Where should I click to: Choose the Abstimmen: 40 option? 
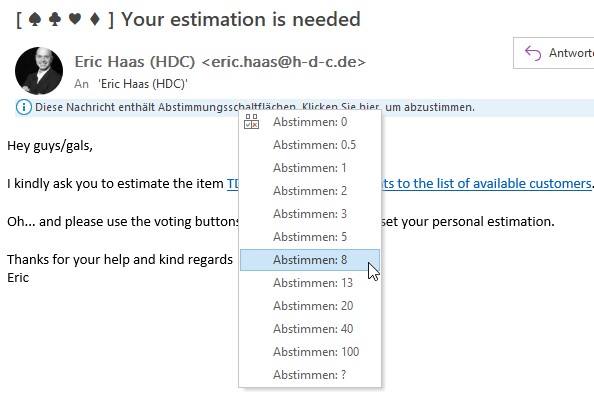point(310,329)
